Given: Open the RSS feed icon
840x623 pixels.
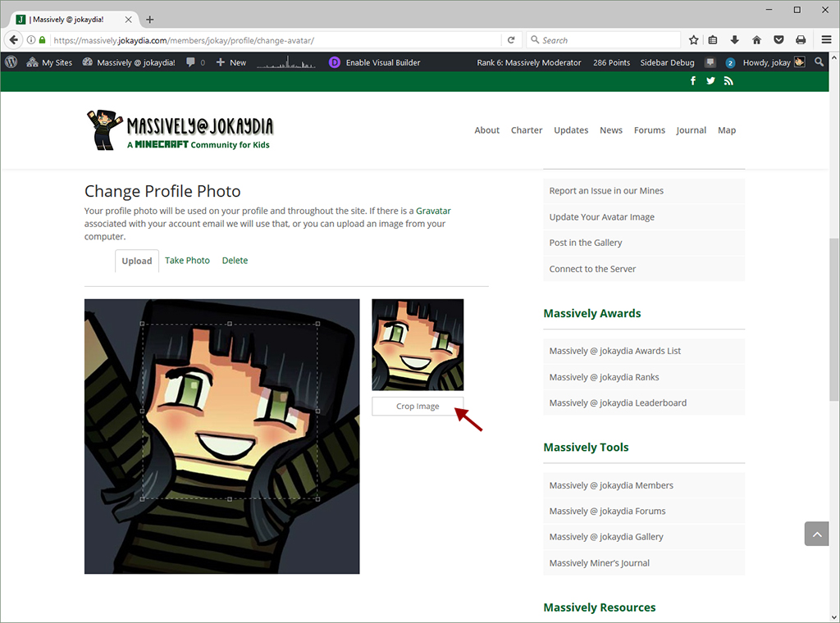Looking at the screenshot, I should 728,81.
